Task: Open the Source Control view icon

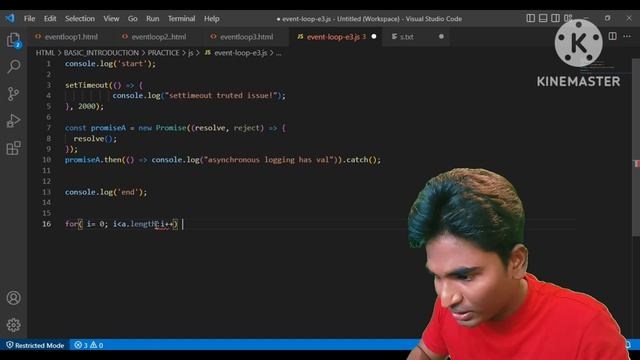Action: [13, 94]
